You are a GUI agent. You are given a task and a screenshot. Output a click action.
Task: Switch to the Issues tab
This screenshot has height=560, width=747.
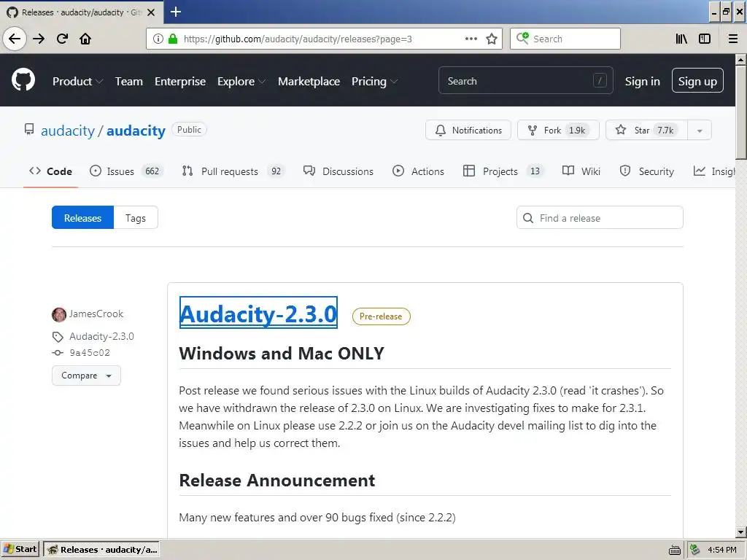pyautogui.click(x=126, y=171)
